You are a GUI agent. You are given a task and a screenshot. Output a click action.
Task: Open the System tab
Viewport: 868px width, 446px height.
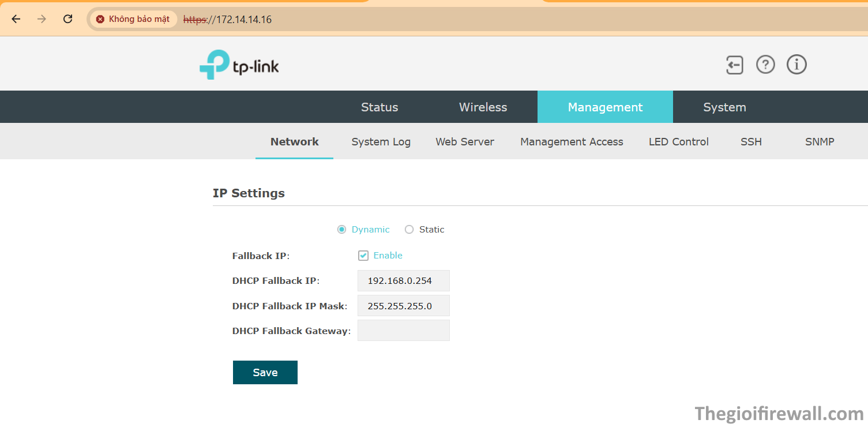[724, 107]
